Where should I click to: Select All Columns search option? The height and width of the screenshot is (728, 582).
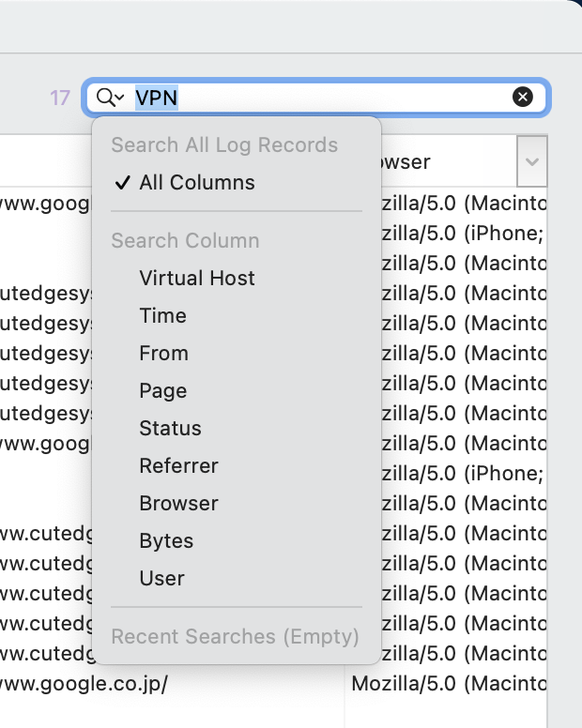(x=197, y=182)
